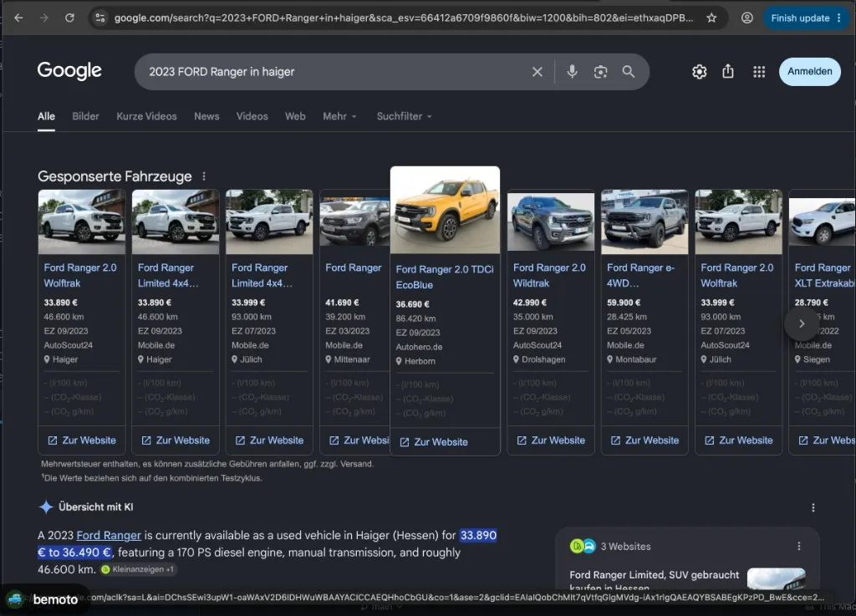This screenshot has height=616, width=856.
Task: Open options menu for Übersicht mit KI
Action: click(813, 508)
